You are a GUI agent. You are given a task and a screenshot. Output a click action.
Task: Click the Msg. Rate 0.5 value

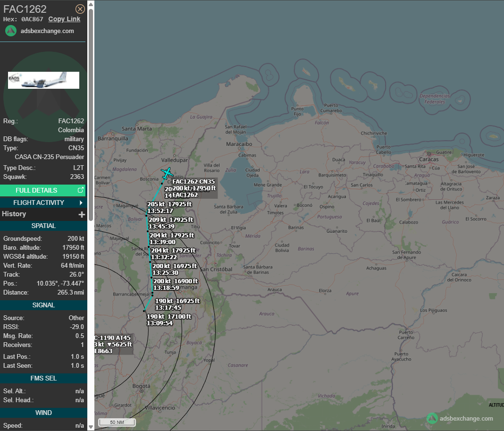pyautogui.click(x=80, y=336)
